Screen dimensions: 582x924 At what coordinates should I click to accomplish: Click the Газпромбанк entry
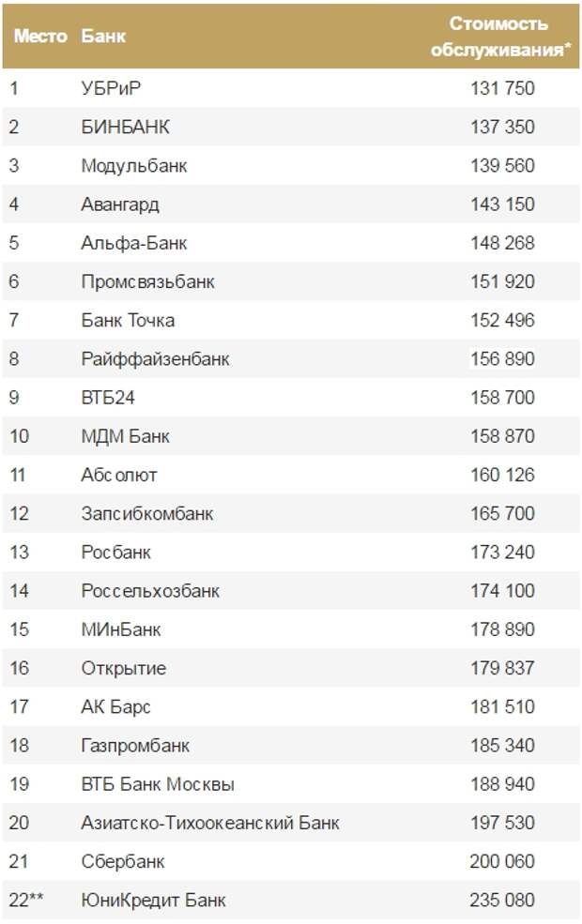135,746
